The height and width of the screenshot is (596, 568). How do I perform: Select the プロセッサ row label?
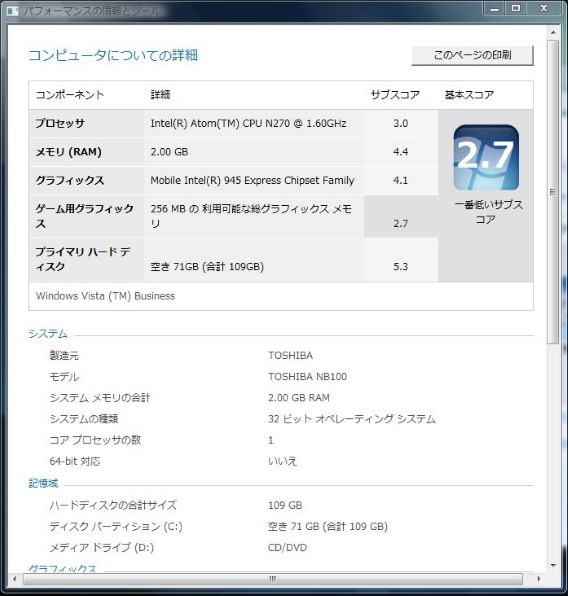coord(60,124)
